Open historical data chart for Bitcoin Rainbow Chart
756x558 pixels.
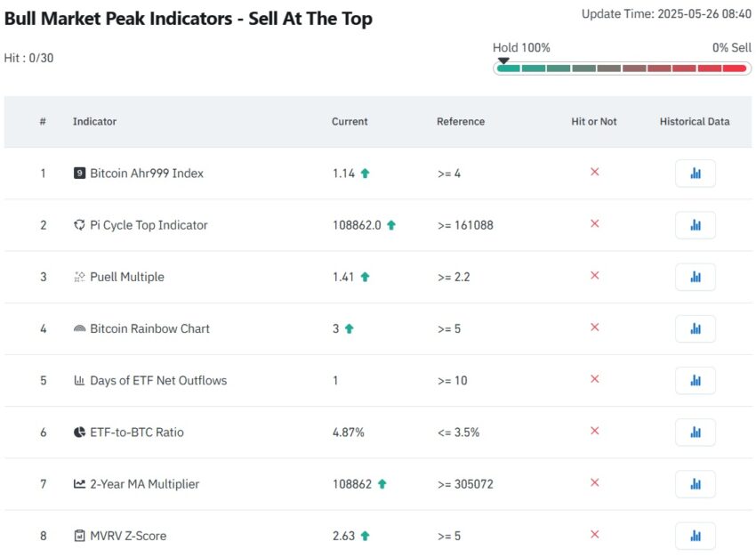pyautogui.click(x=696, y=328)
